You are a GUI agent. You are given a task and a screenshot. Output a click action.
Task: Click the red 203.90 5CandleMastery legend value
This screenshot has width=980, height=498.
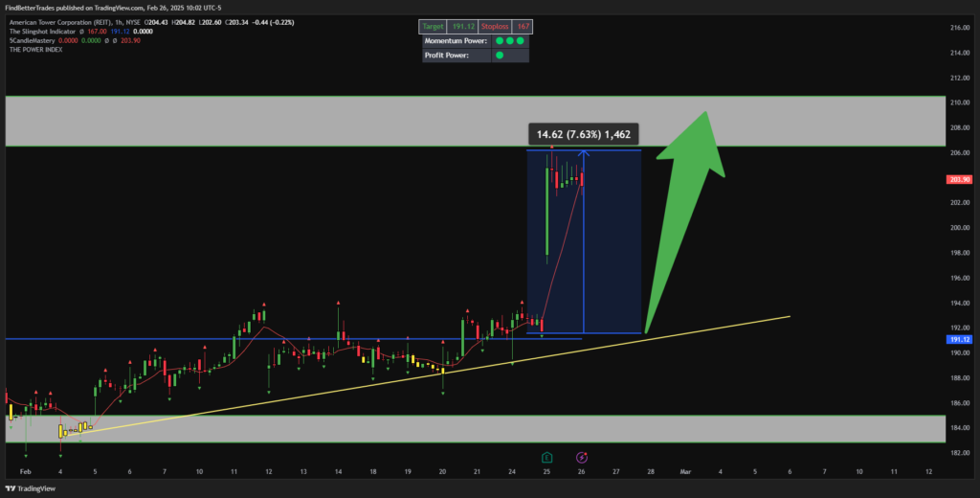tap(130, 40)
